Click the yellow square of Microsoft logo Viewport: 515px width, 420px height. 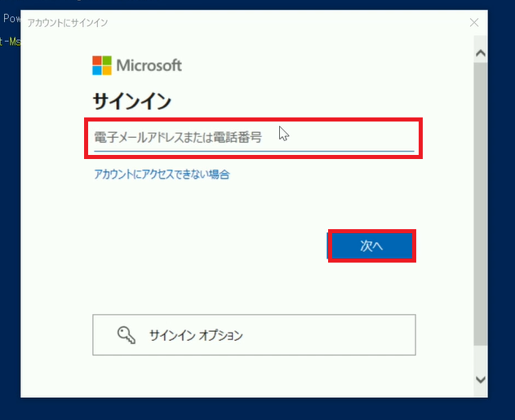107,71
